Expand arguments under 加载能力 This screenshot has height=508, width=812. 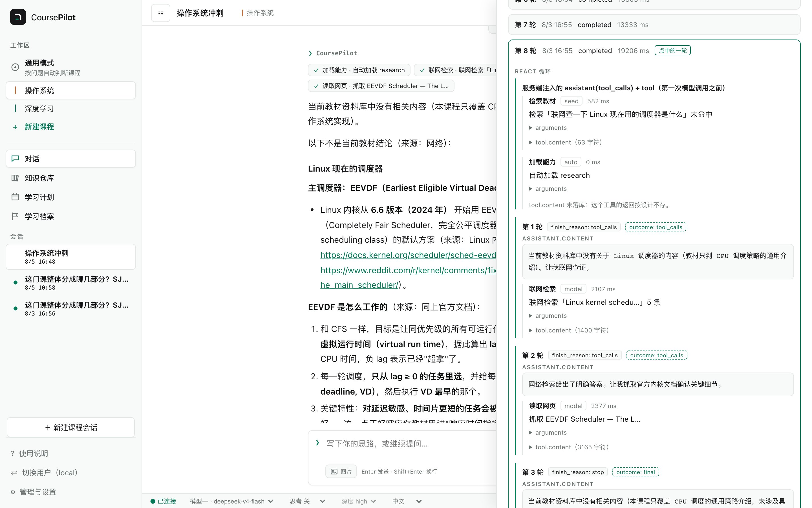tap(548, 189)
